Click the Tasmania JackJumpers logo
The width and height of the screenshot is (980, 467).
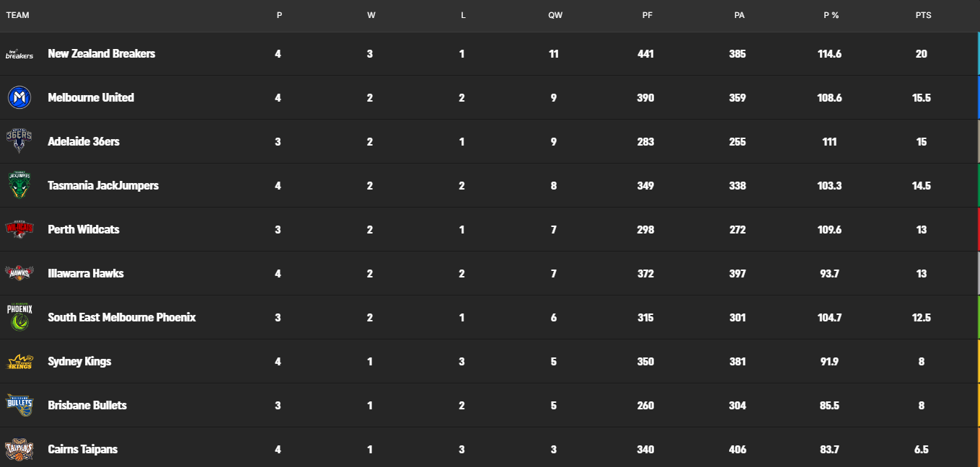coord(19,185)
